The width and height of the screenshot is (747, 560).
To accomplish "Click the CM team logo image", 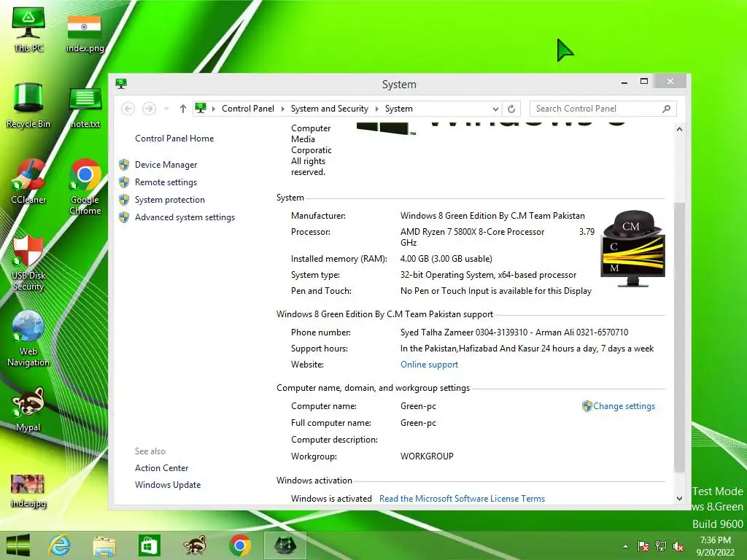I will coord(633,248).
